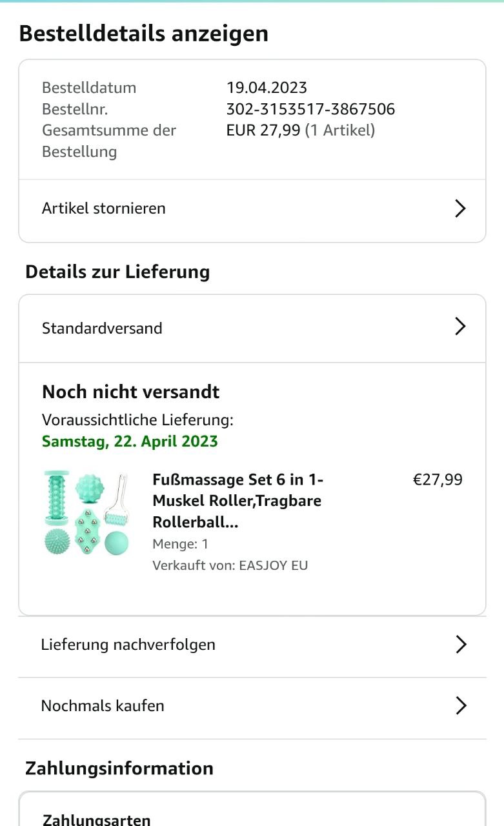
Task: Click the order number 302-3153517-3867506
Action: tap(310, 109)
